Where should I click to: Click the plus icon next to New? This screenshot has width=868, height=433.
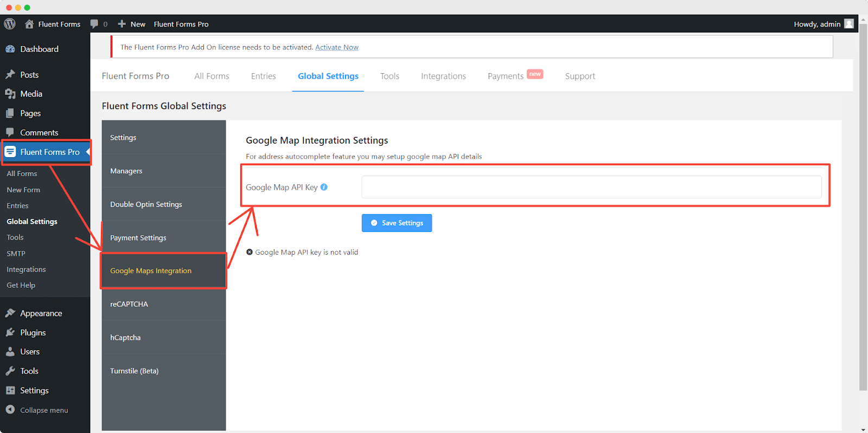(122, 24)
